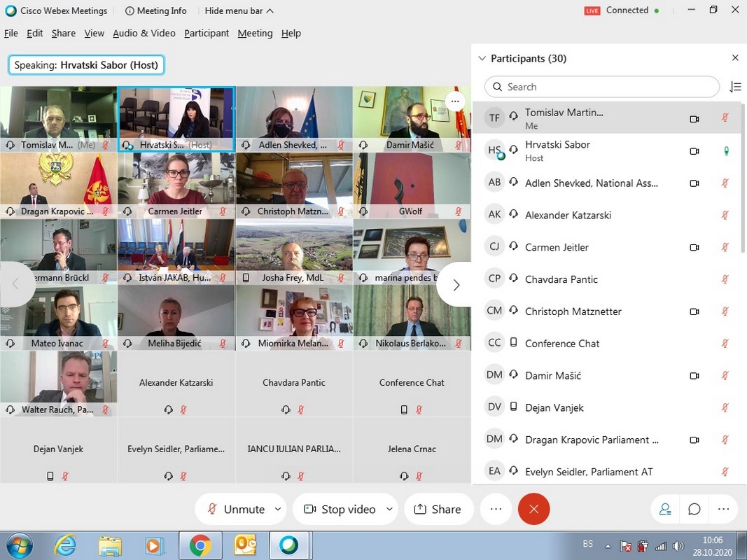Click Hide menu bar
747x560 pixels.
[x=239, y=10]
